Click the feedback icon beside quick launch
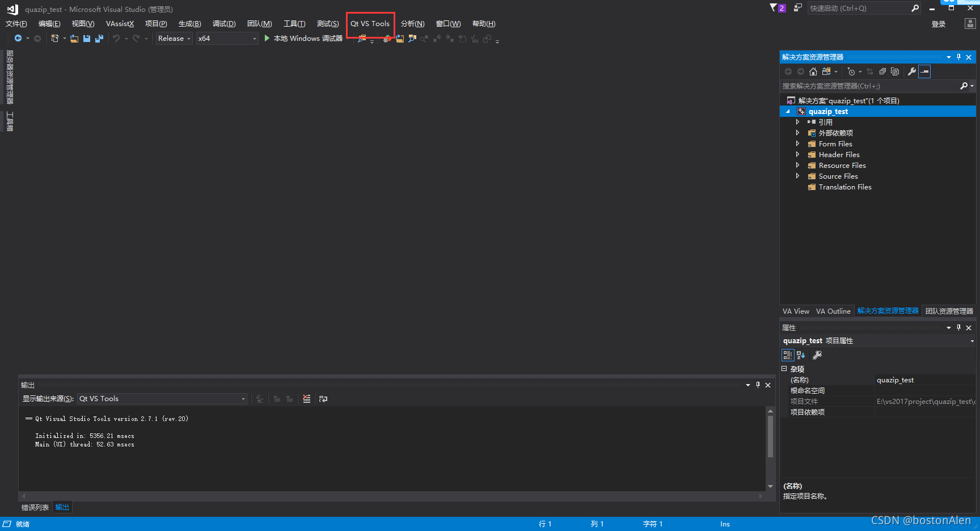The image size is (980, 531). click(x=798, y=8)
